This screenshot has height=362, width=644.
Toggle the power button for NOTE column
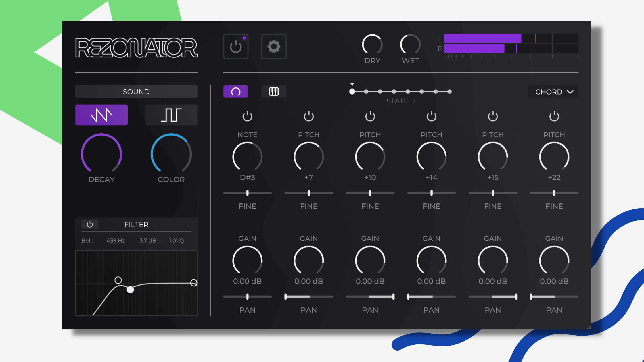[247, 116]
